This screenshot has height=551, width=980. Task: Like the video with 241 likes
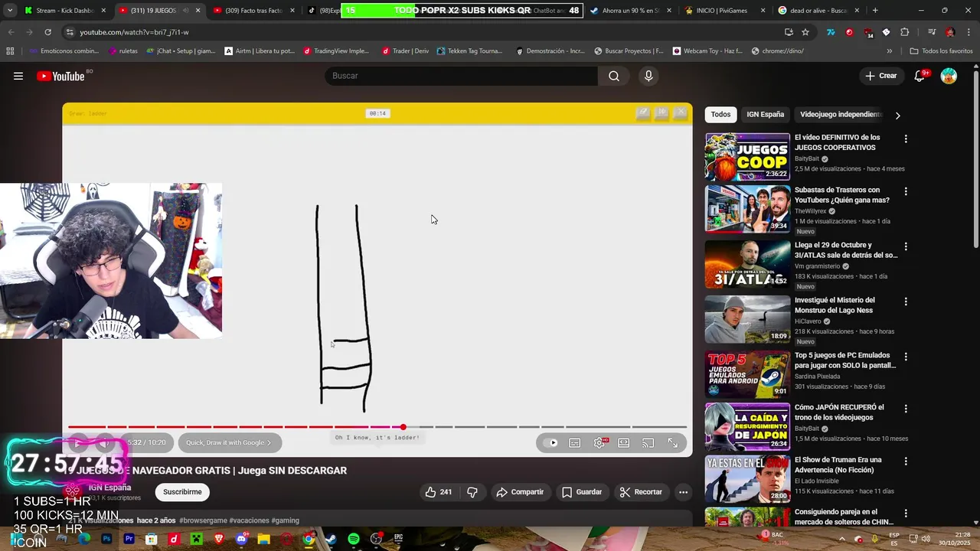point(438,492)
